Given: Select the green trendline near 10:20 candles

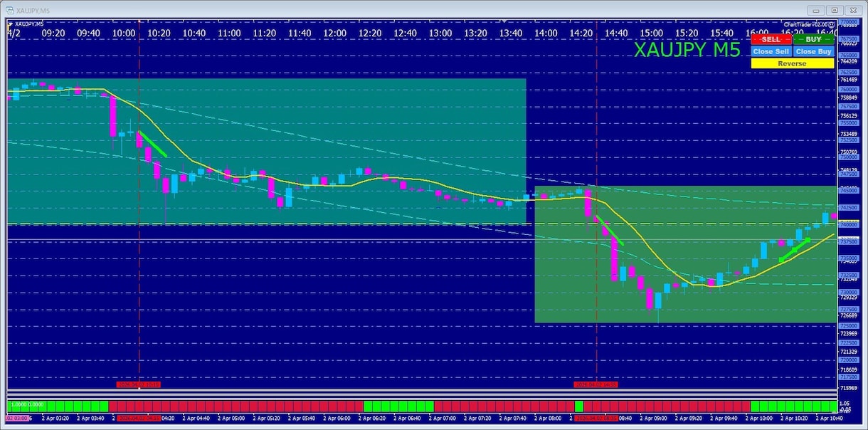Looking at the screenshot, I should (153, 144).
